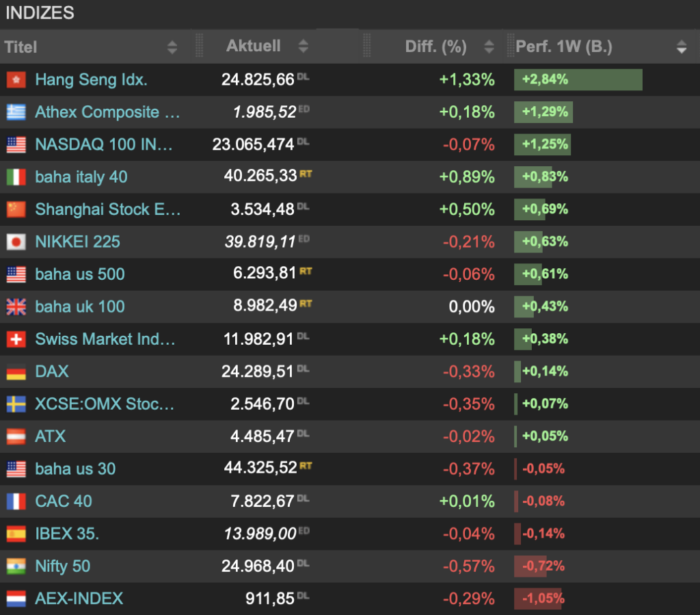
Task: Click the UK flag beside baha uk 100
Action: tap(16, 307)
